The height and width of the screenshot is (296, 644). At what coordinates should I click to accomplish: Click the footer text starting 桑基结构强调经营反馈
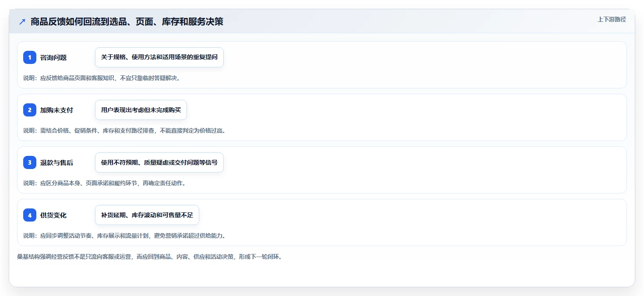(x=150, y=257)
